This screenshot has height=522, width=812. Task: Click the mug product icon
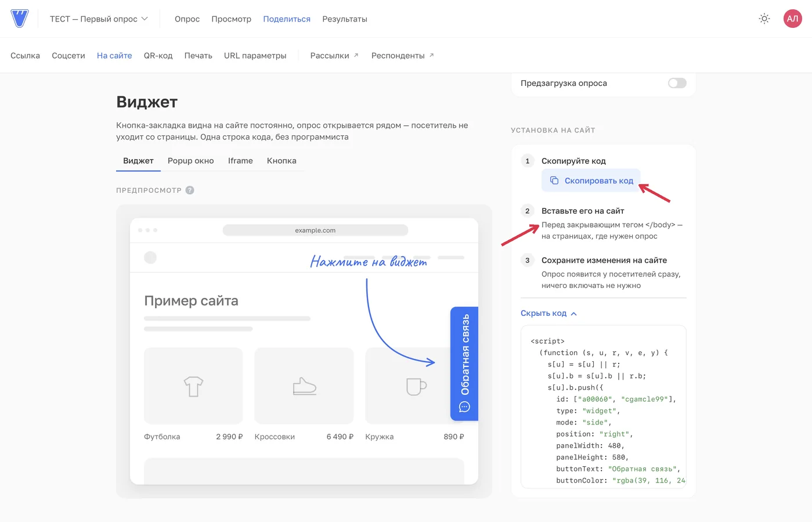416,386
